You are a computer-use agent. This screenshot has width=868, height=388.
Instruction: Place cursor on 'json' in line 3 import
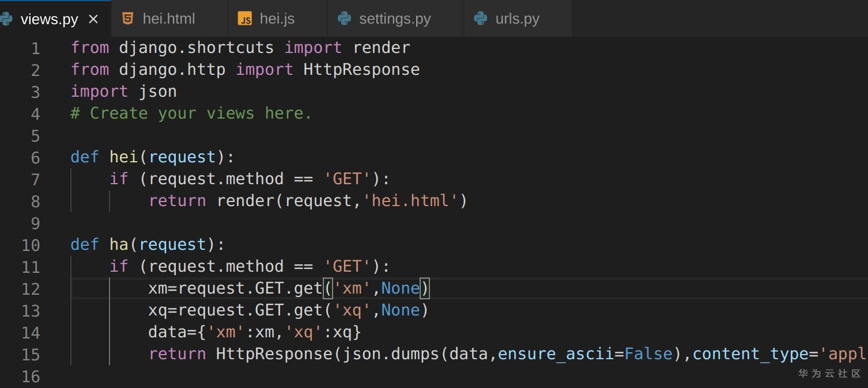pyautogui.click(x=157, y=92)
